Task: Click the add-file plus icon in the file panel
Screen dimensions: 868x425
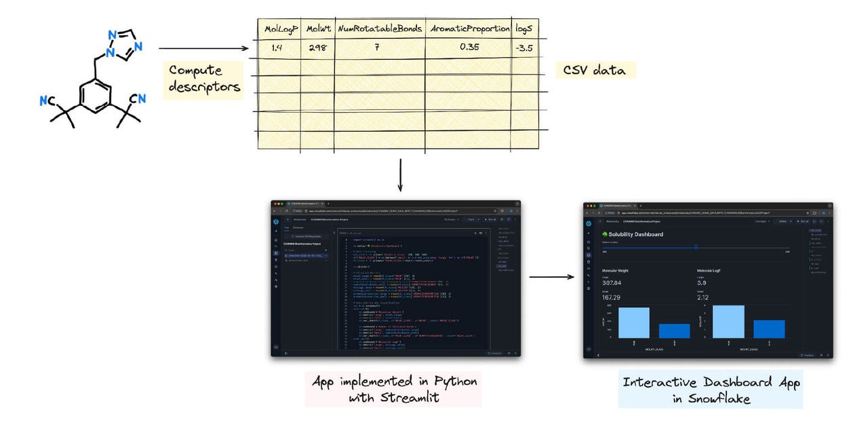Action: point(325,250)
